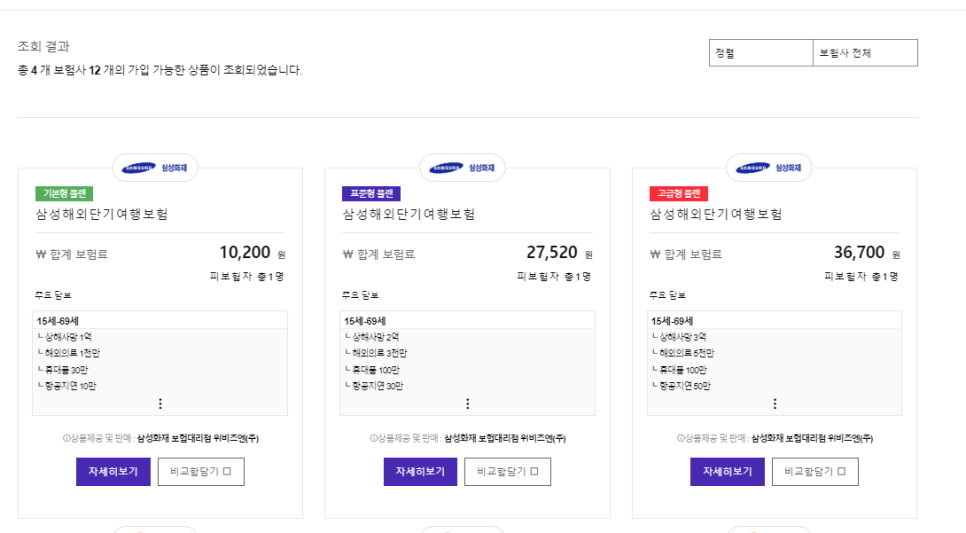
Task: Click Samsung logo on 고급형 플랜 card
Action: click(769, 168)
